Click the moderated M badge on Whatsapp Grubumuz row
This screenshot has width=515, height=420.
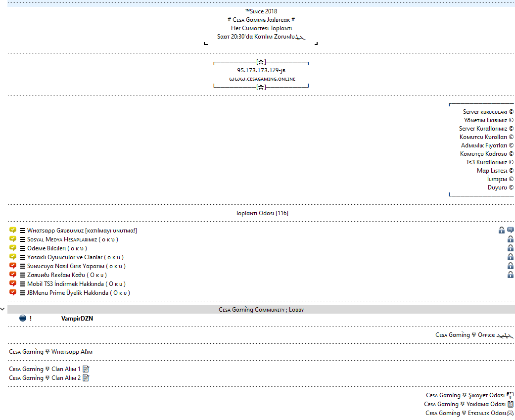(x=511, y=230)
